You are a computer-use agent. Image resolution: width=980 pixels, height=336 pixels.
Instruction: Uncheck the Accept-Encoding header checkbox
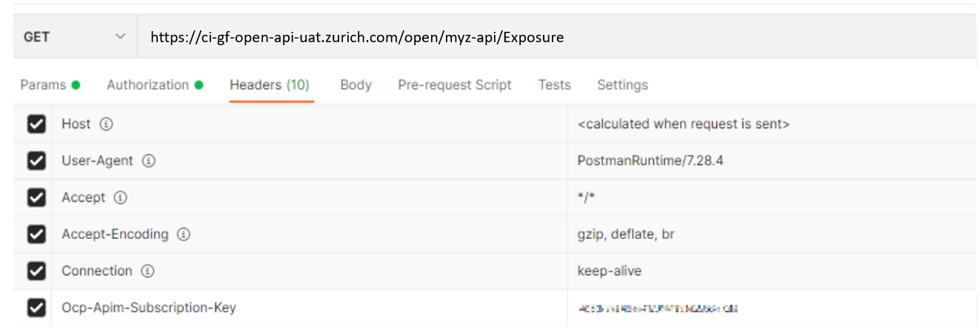click(x=36, y=235)
